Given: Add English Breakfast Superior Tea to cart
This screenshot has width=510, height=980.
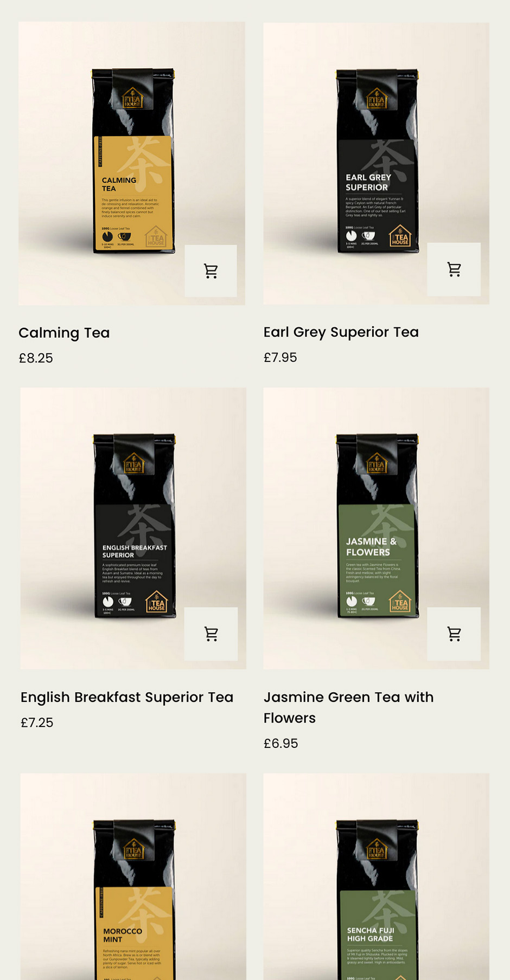Looking at the screenshot, I should tap(211, 634).
